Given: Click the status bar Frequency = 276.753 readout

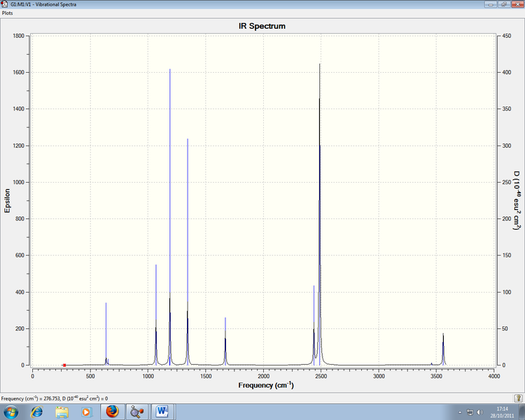Looking at the screenshot, I should coord(55,398).
